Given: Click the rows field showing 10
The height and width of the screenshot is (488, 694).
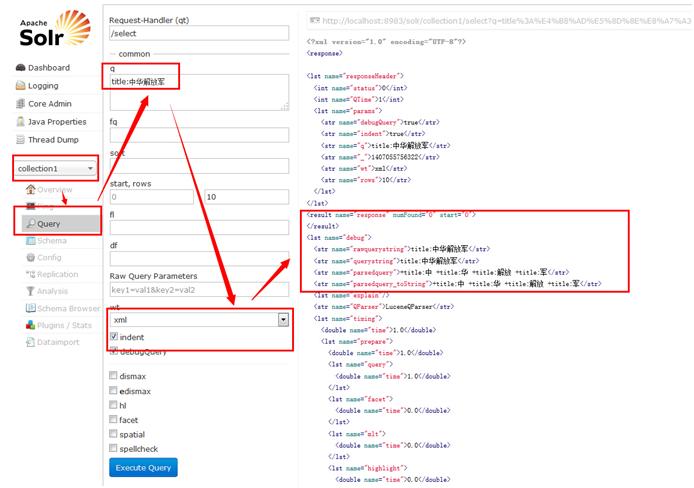Looking at the screenshot, I should [247, 197].
